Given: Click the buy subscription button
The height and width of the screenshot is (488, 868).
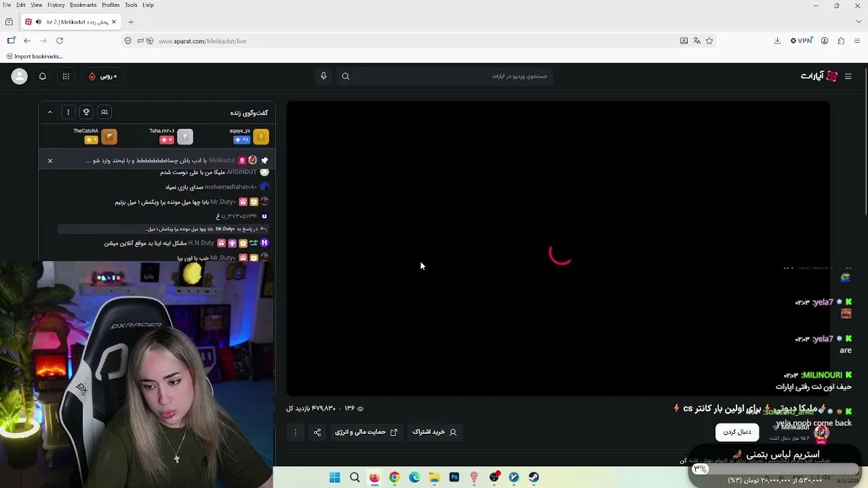Looking at the screenshot, I should [435, 432].
